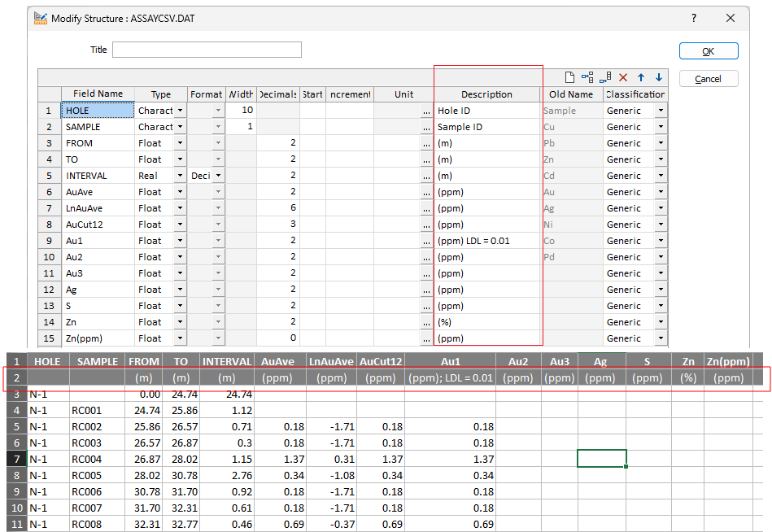Image resolution: width=772 pixels, height=532 pixels.
Task: Close the Modify Structure dialog
Action: pyautogui.click(x=731, y=18)
